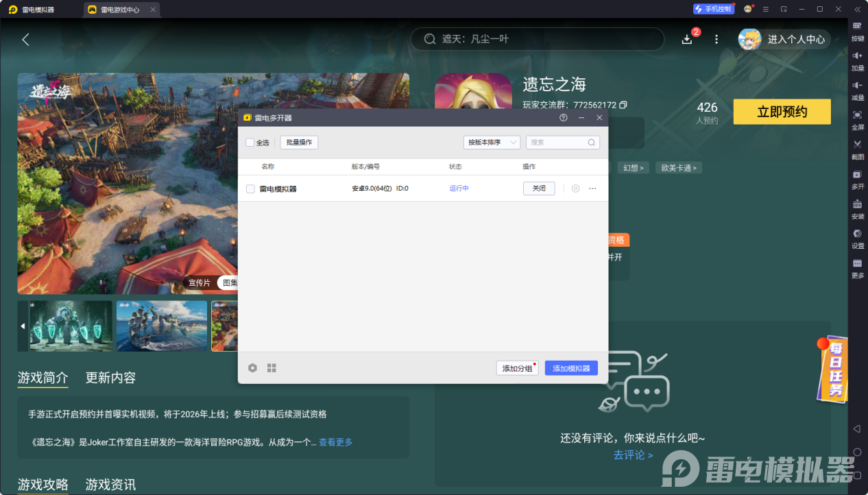Switch to the 更新内容 tab

click(111, 378)
